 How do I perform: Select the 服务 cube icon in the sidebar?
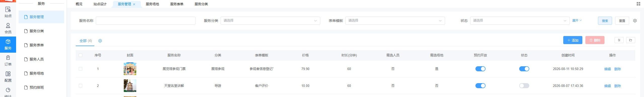point(8,42)
